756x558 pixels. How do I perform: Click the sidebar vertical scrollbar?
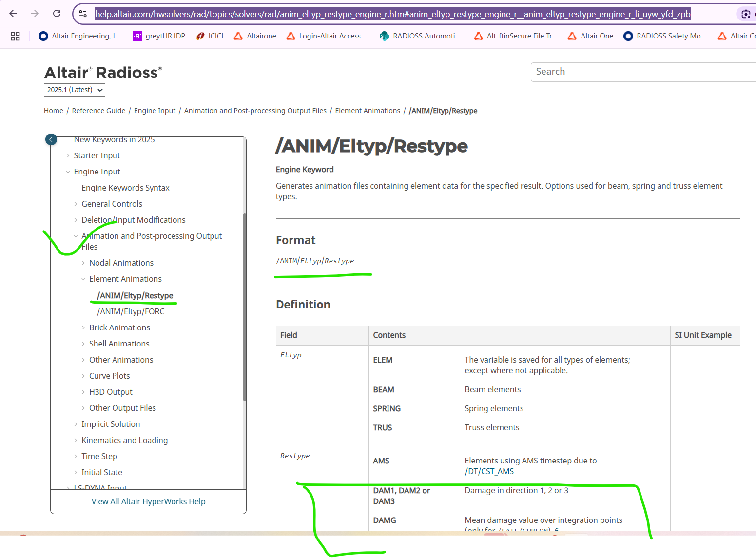(245, 307)
